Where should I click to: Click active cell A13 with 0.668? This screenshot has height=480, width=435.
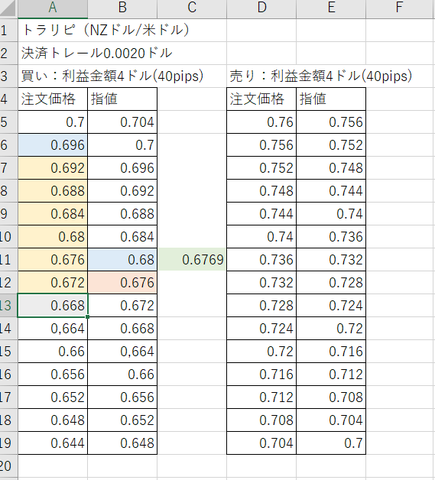pyautogui.click(x=53, y=305)
